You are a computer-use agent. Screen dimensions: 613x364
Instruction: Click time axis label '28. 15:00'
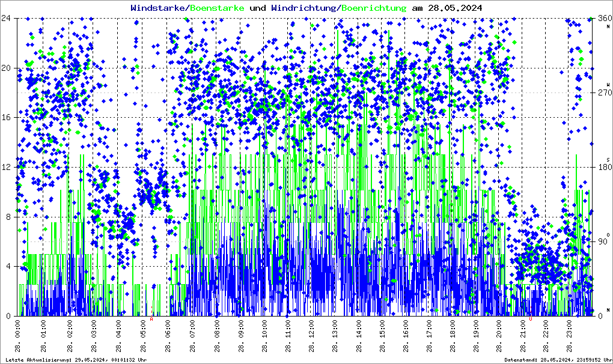click(382, 336)
